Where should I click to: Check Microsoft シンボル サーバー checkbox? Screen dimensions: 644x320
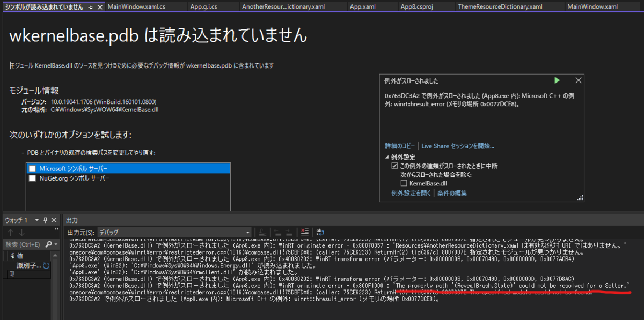pyautogui.click(x=33, y=168)
